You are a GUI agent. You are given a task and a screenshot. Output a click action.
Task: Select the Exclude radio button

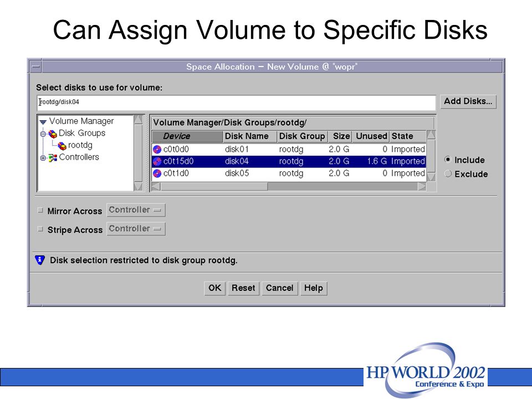point(448,173)
